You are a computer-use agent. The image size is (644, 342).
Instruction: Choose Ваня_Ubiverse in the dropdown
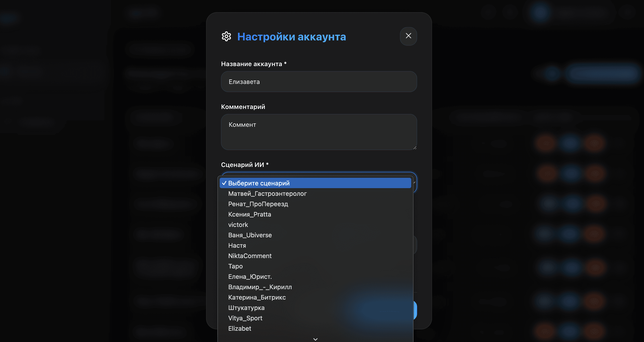click(315, 235)
